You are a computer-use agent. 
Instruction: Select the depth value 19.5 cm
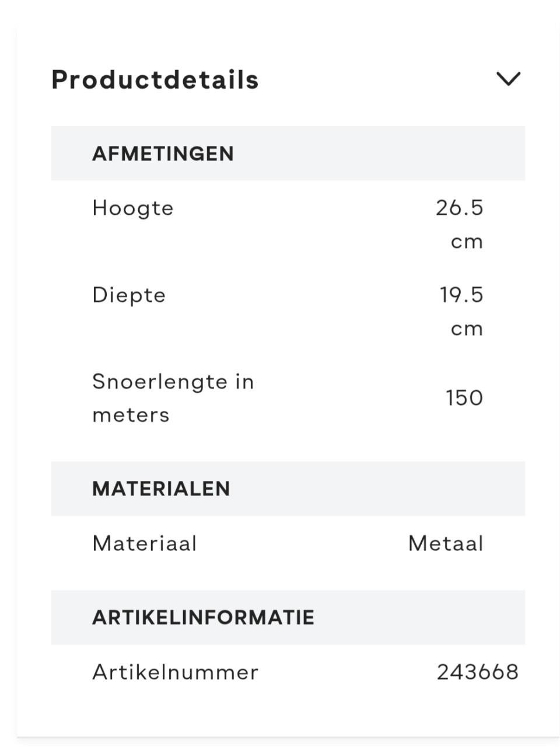click(461, 295)
